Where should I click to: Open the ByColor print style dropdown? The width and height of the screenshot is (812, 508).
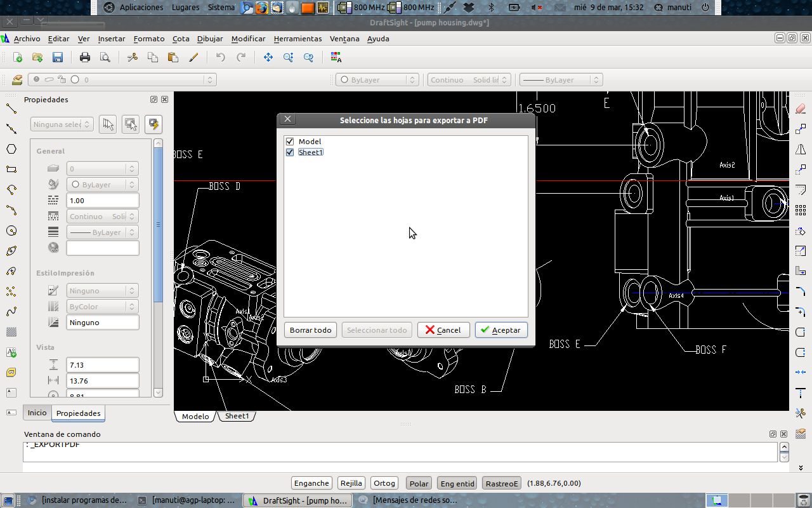(102, 307)
